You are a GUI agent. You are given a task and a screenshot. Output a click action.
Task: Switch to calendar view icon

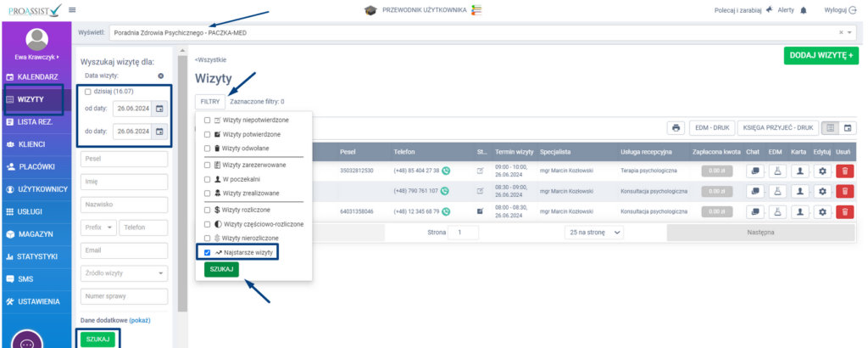[x=846, y=128]
